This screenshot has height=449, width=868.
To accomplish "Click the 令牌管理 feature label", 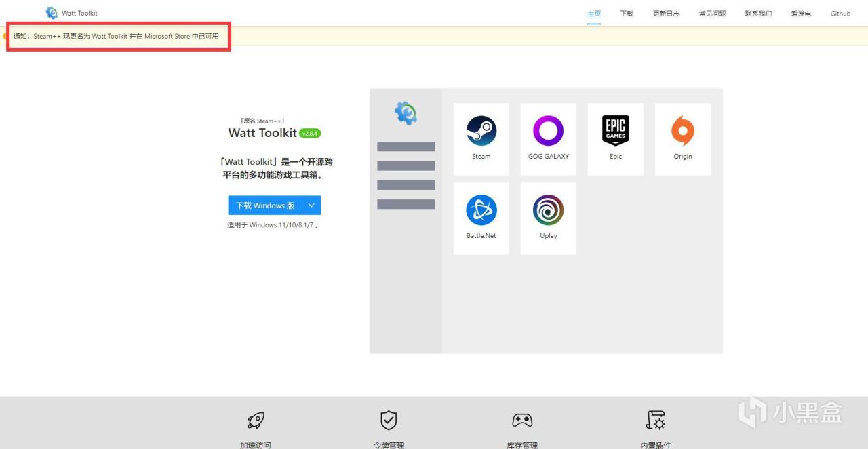I will click(x=389, y=445).
